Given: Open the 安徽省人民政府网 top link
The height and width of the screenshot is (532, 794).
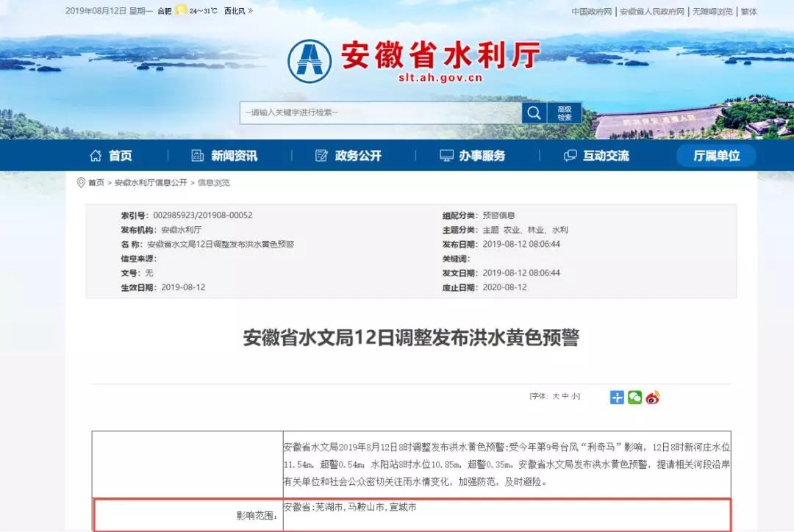Looking at the screenshot, I should [652, 12].
